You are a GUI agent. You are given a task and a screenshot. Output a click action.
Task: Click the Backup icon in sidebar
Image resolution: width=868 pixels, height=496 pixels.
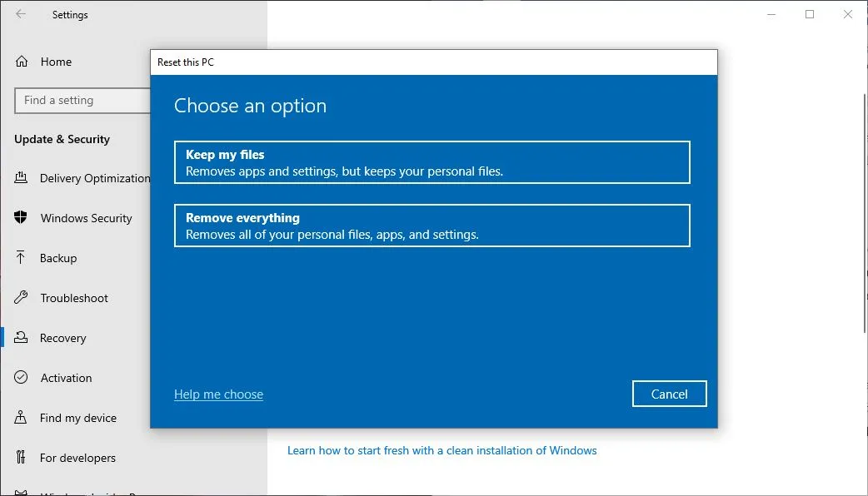(23, 258)
